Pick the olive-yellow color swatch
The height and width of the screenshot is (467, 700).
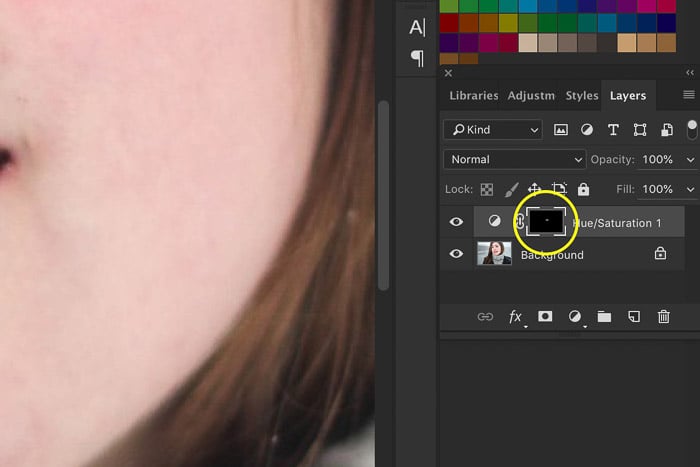click(x=508, y=23)
